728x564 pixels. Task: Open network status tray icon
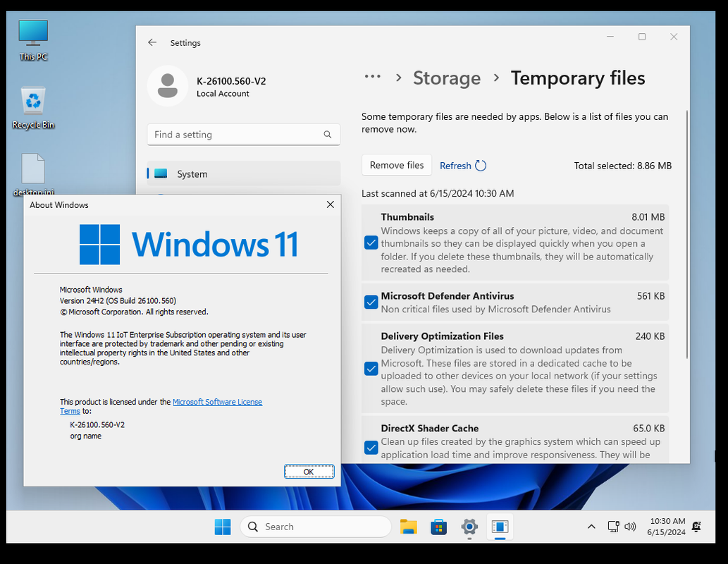click(x=613, y=527)
